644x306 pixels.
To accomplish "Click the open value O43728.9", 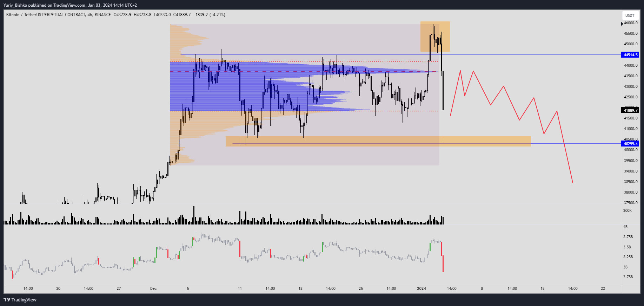I will [122, 15].
